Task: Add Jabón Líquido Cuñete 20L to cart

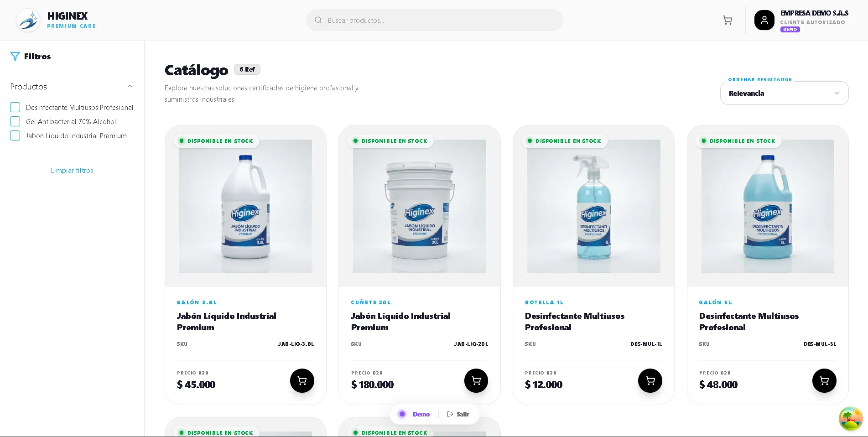Action: 476,380
